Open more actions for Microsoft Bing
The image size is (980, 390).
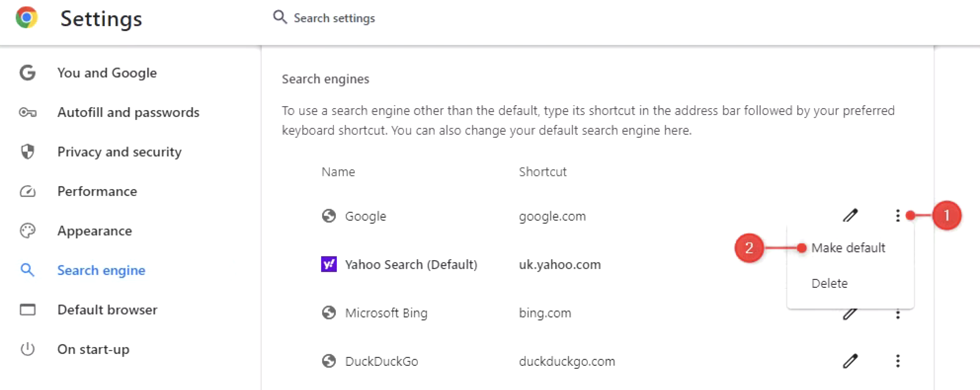click(x=898, y=314)
